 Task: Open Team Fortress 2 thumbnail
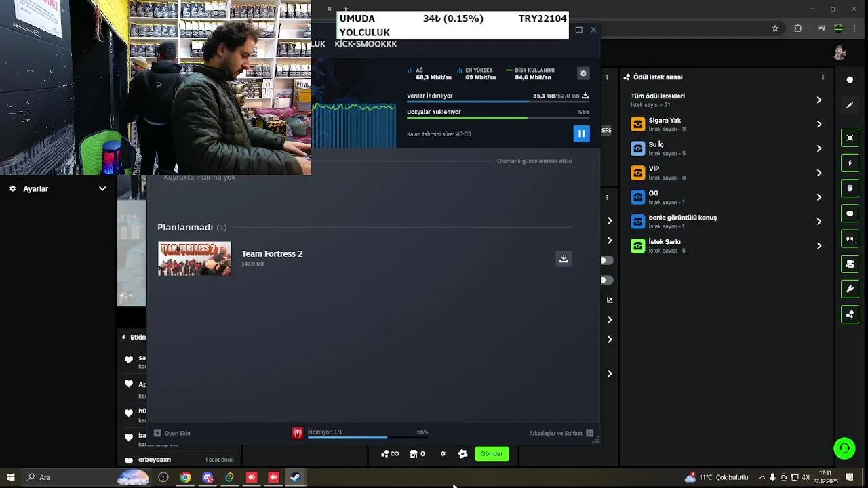pyautogui.click(x=195, y=259)
